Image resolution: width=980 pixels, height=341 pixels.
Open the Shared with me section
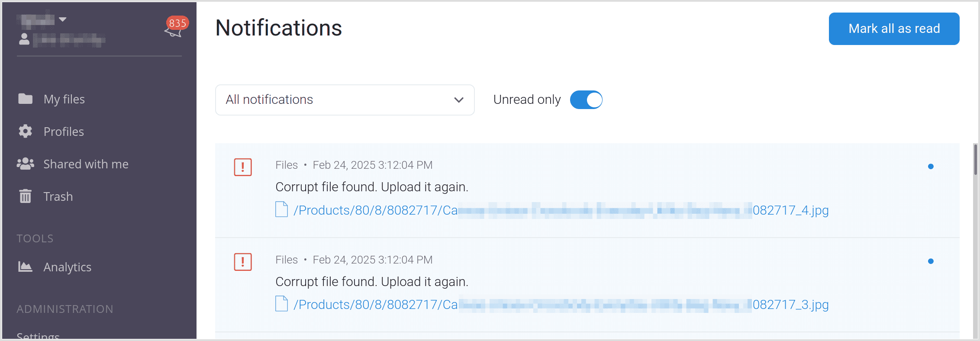[x=86, y=164]
